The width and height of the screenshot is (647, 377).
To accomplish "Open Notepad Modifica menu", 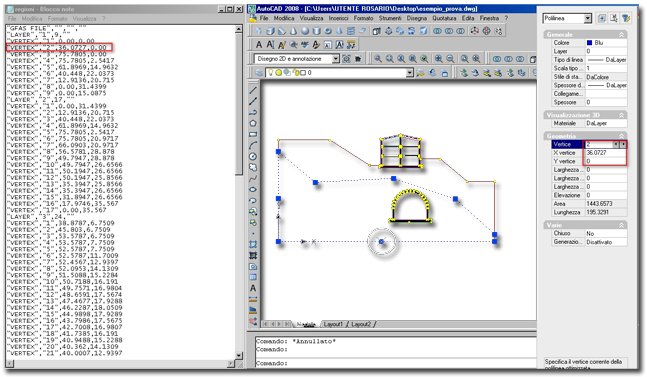I will click(32, 19).
